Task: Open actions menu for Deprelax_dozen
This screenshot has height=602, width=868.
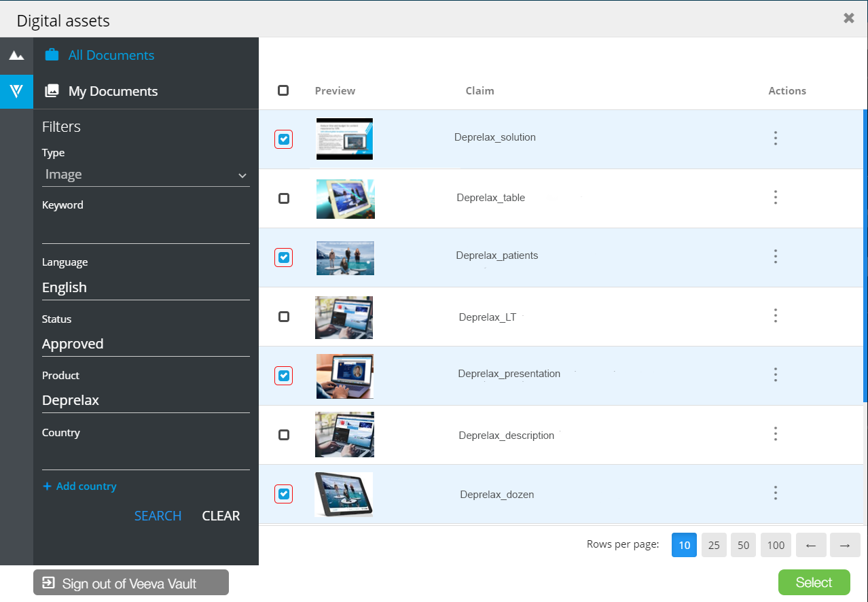Action: pyautogui.click(x=775, y=493)
